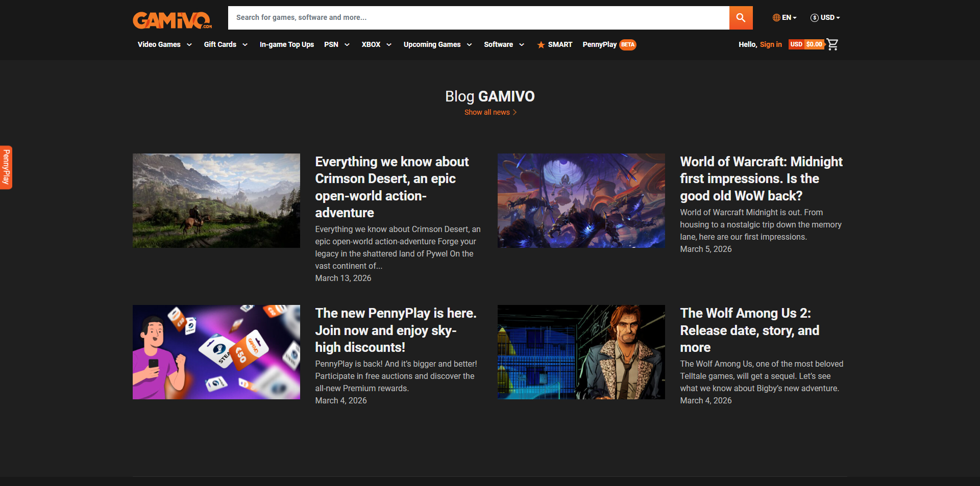
Task: Expand the PSN dropdown arrow
Action: coord(347,45)
